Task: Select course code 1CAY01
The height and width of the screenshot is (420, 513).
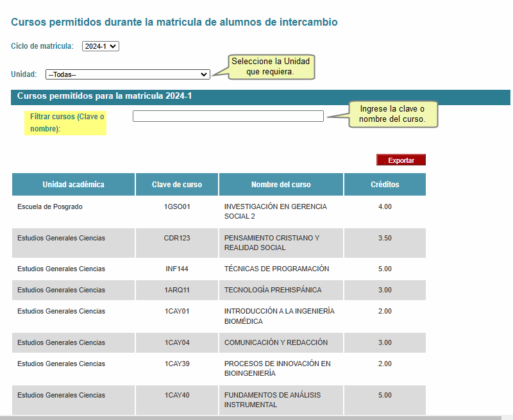Action: click(177, 311)
